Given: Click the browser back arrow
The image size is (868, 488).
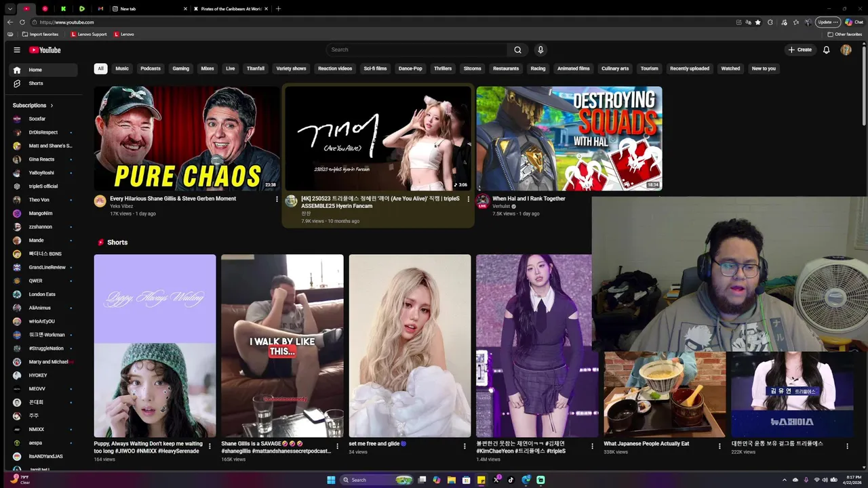Looking at the screenshot, I should coord(9,22).
